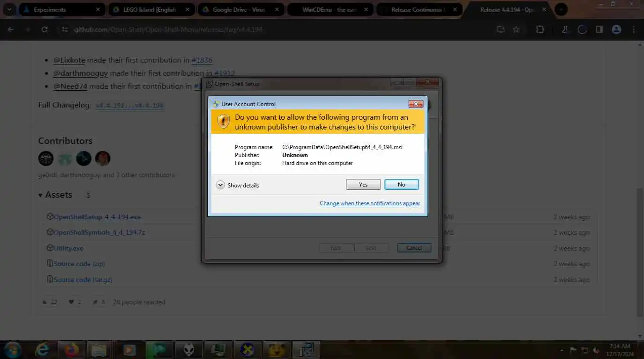Image resolution: width=644 pixels, height=359 pixels.
Task: Go forward one page in browser
Action: point(28,29)
